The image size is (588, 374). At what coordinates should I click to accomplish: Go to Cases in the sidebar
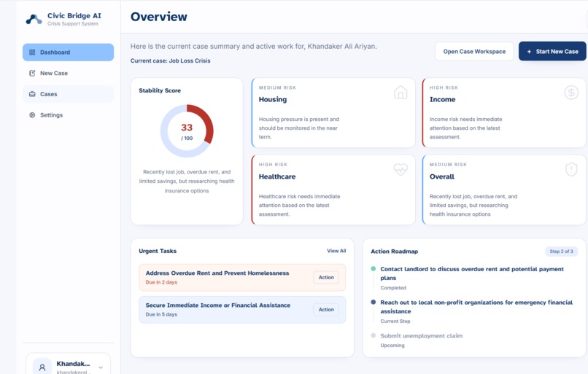[x=69, y=94]
